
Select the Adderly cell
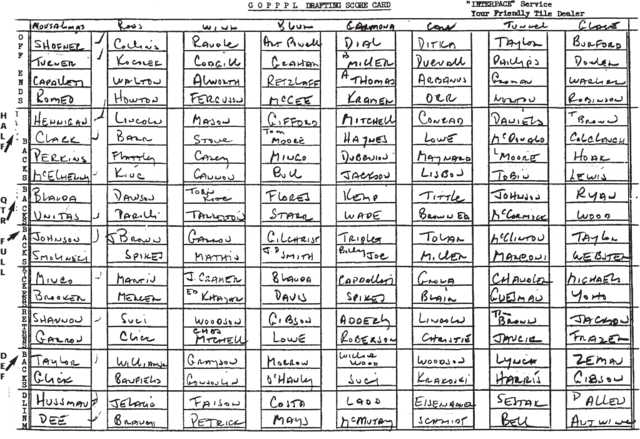(x=366, y=317)
